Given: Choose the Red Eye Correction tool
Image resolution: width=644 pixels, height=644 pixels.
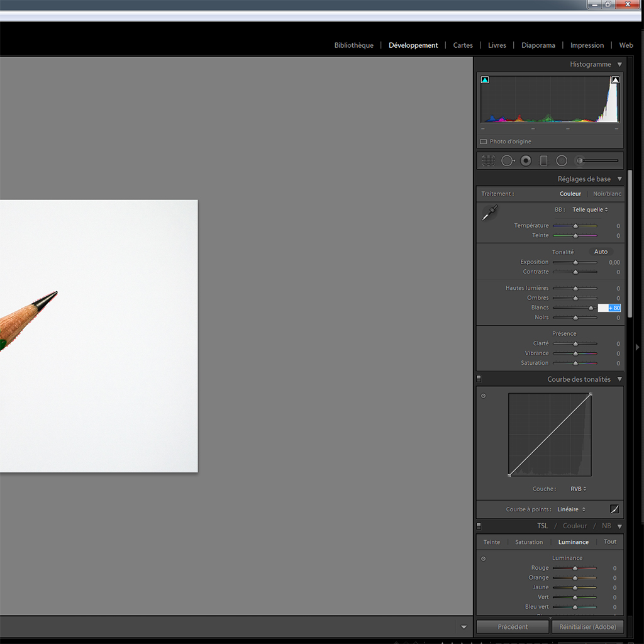Looking at the screenshot, I should point(526,161).
